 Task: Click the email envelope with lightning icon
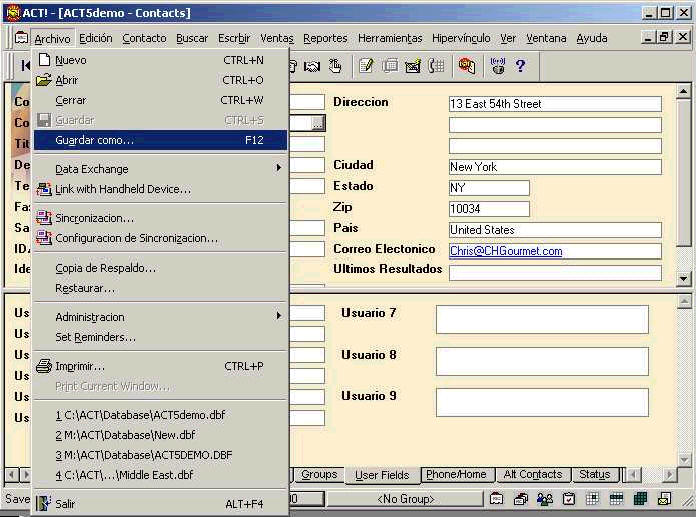413,66
